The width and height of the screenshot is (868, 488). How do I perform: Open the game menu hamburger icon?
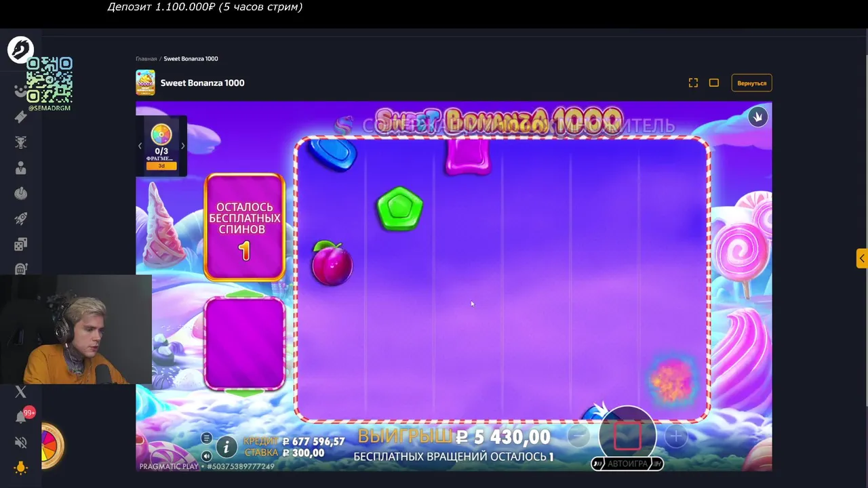pyautogui.click(x=207, y=438)
